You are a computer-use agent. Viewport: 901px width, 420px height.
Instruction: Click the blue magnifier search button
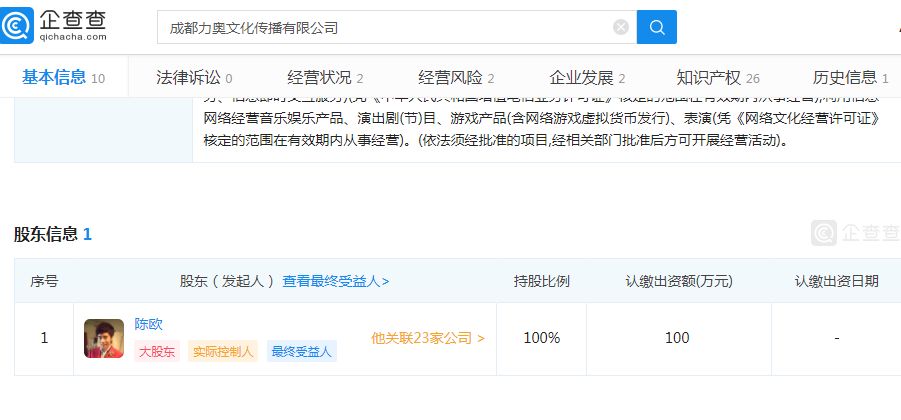pos(657,27)
